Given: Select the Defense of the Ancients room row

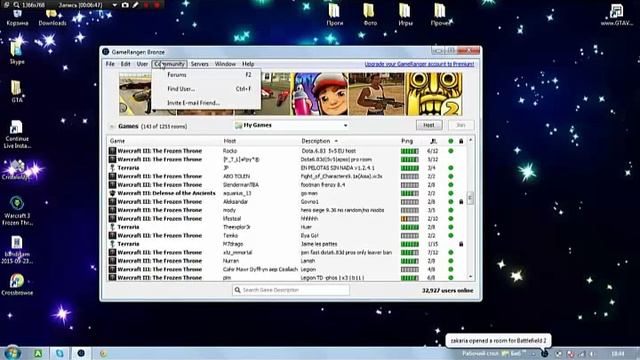Looking at the screenshot, I should tap(287, 193).
